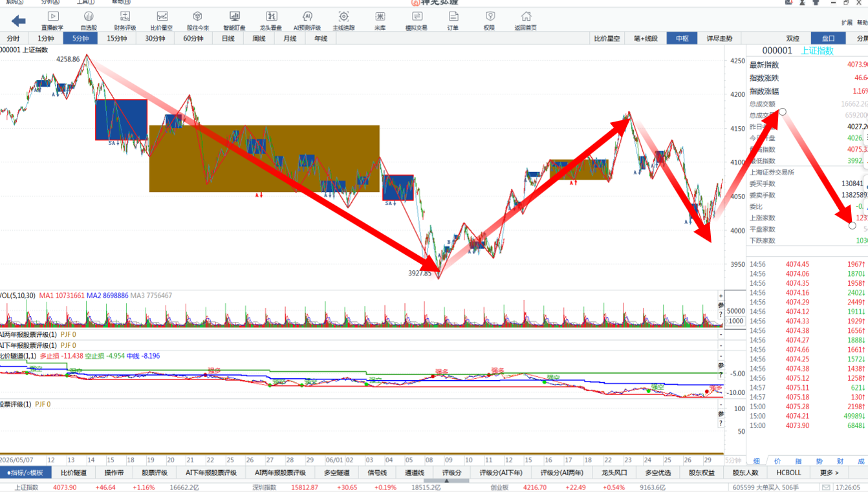
Task: Open the 直播教学 live teaching icon
Action: (x=52, y=21)
